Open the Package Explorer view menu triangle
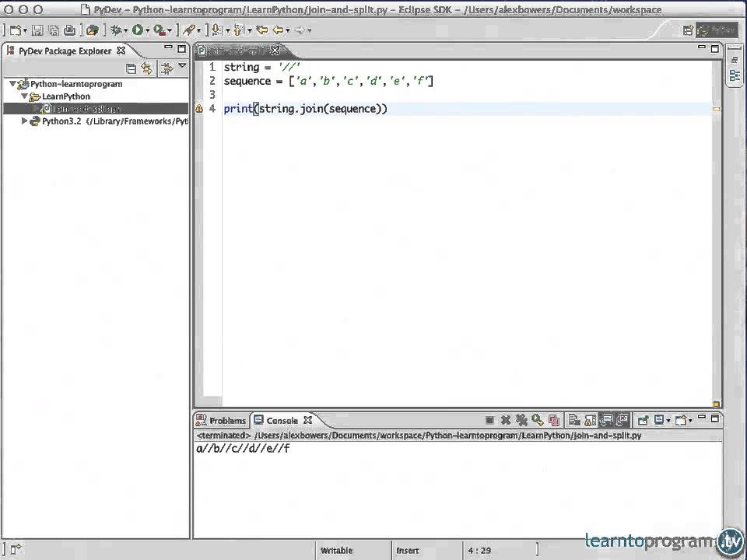This screenshot has width=747, height=560. [182, 65]
